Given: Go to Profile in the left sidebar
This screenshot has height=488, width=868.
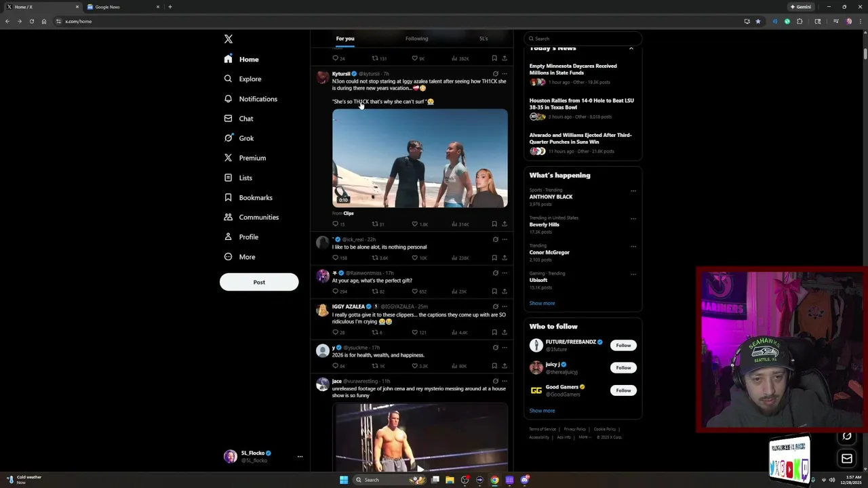Looking at the screenshot, I should coord(241,237).
